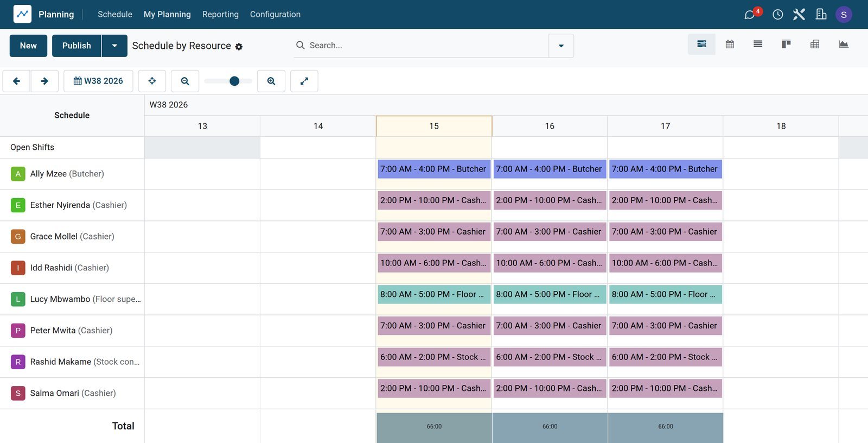Open Idd Rashidi's shift on day 16
This screenshot has height=443, width=868.
coord(550,263)
